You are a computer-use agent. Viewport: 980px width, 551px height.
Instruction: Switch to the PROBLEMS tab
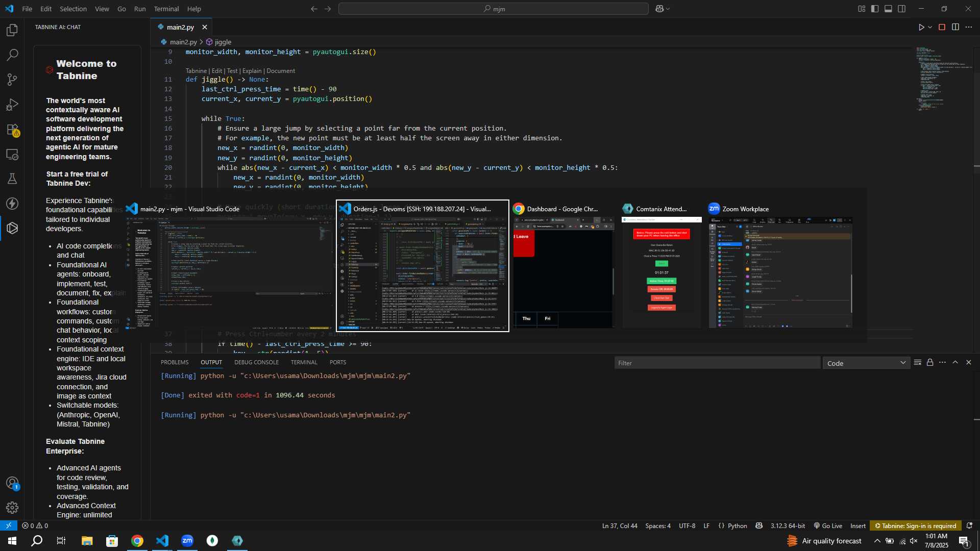coord(175,362)
